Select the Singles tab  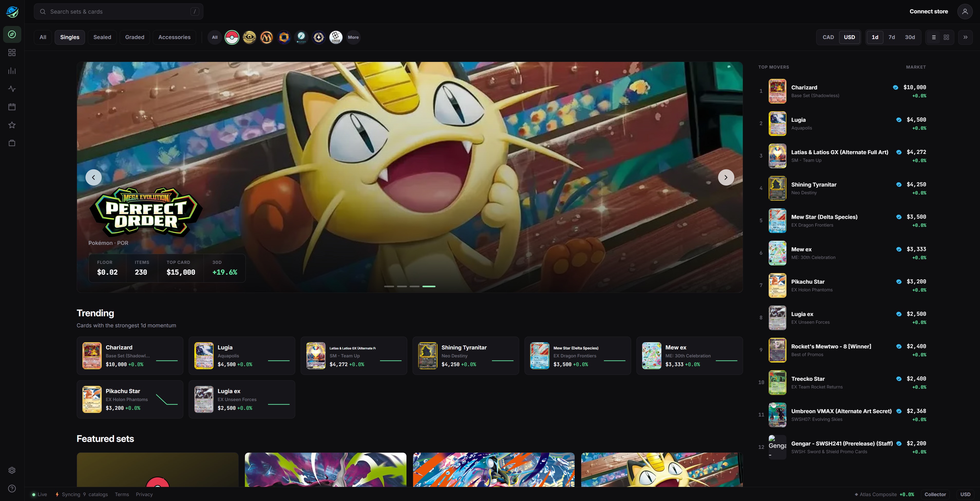pyautogui.click(x=70, y=37)
